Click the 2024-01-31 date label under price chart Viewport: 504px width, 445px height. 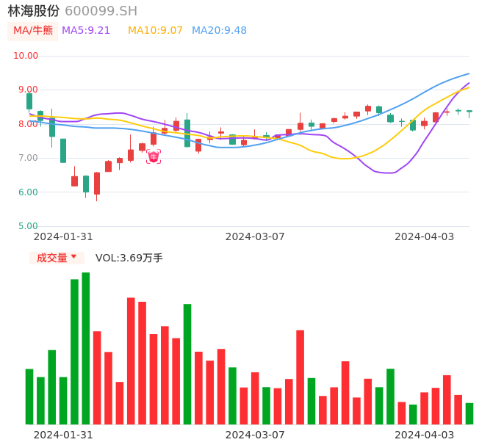pyautogui.click(x=63, y=236)
